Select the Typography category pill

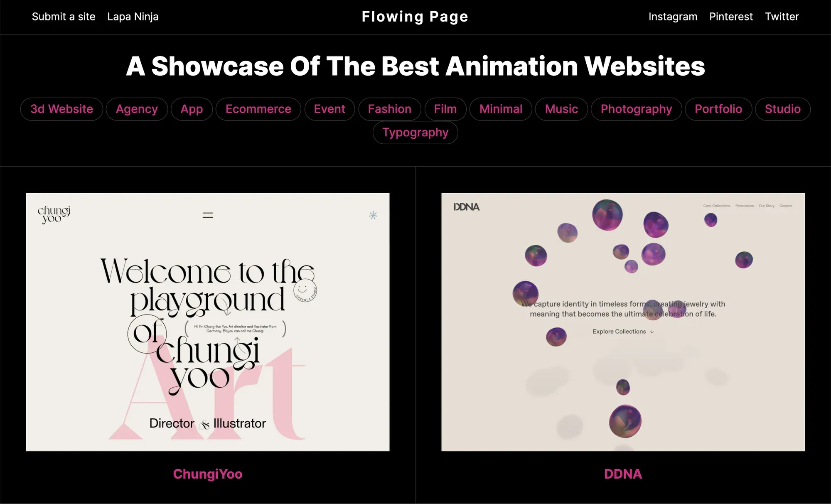coord(415,133)
